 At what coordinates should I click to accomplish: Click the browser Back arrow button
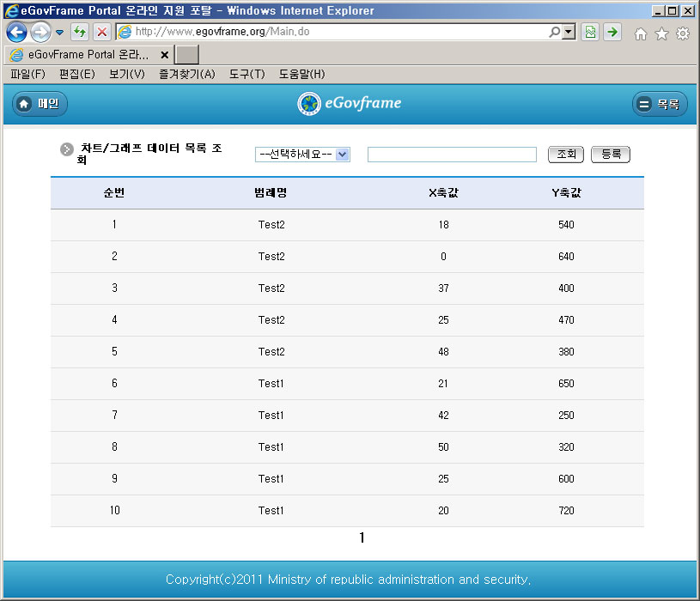[16, 33]
